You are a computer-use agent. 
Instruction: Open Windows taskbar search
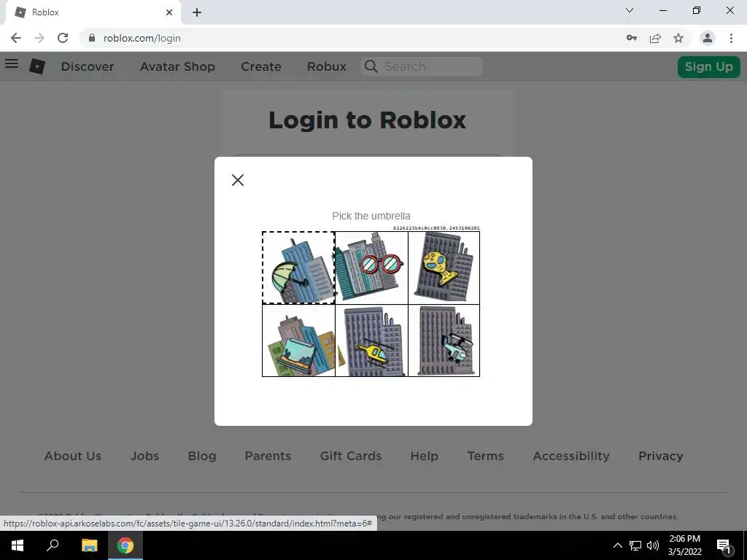pyautogui.click(x=53, y=545)
